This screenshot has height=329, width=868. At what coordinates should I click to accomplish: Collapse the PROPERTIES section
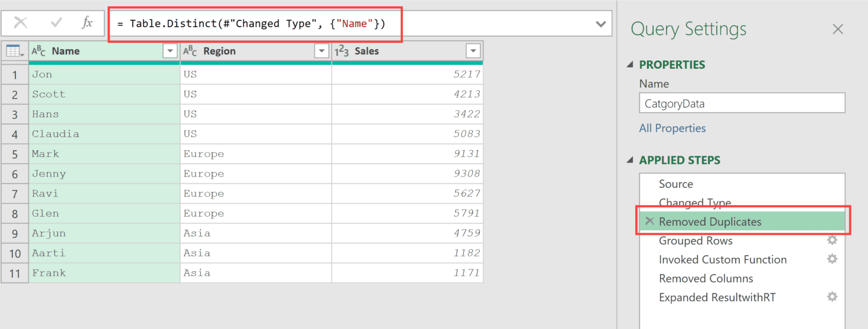coord(630,64)
